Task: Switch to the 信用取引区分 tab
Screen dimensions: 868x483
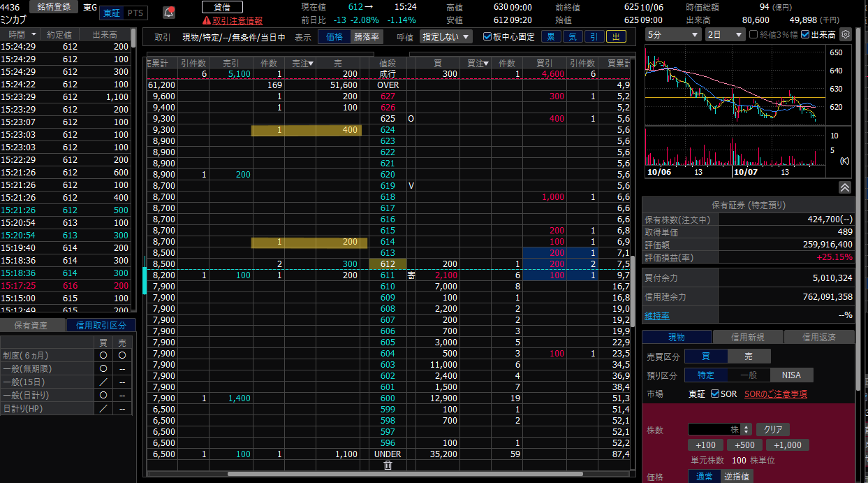Action: click(x=101, y=325)
